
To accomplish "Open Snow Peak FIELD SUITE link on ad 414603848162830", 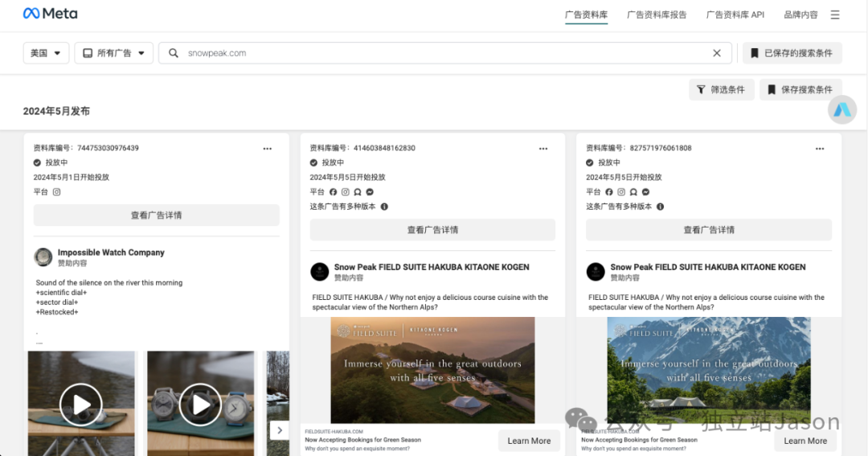I will (432, 266).
